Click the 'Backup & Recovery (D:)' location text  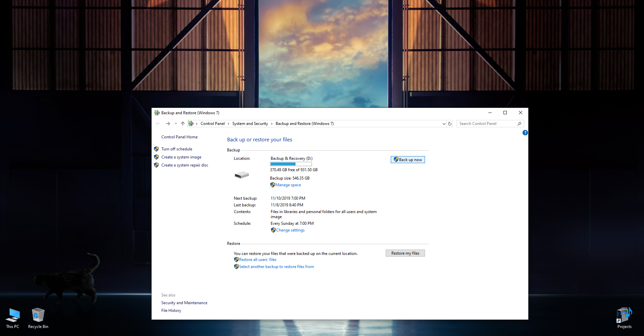click(x=291, y=158)
